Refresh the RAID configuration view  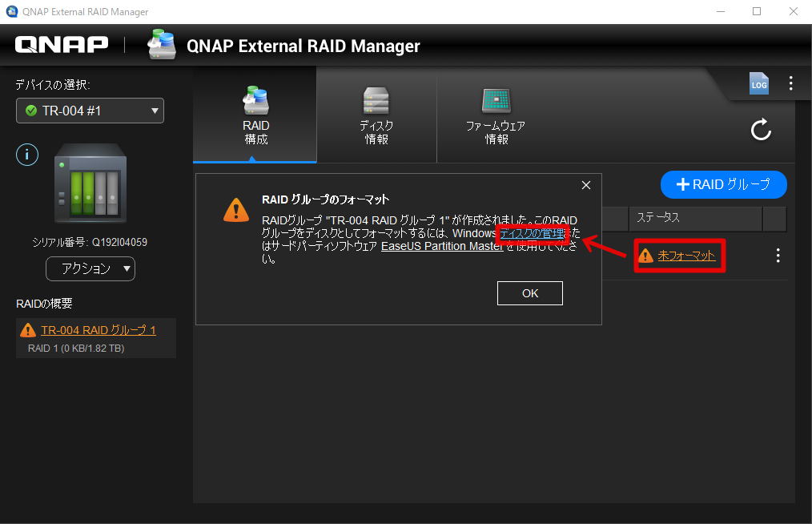pos(761,130)
